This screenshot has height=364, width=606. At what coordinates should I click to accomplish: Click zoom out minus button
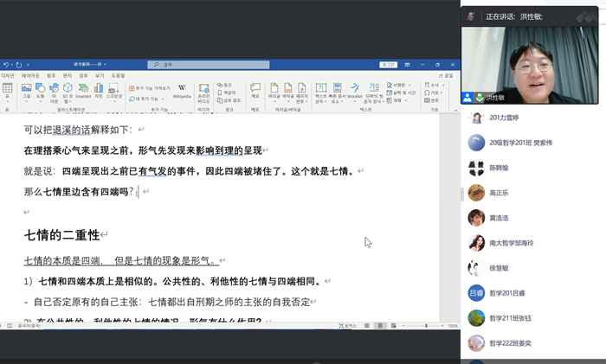pyautogui.click(x=403, y=326)
